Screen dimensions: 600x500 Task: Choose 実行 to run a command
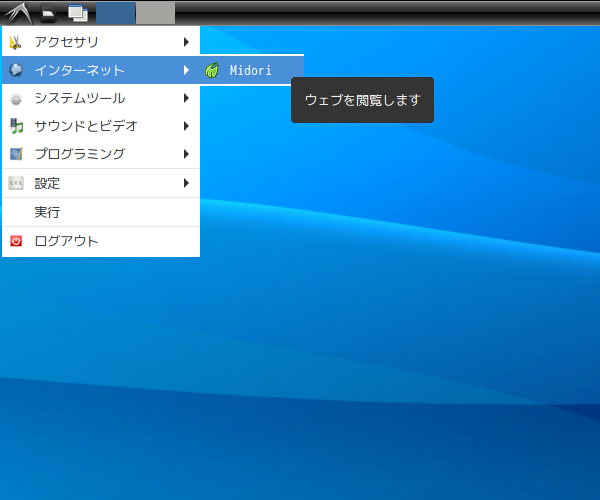[101, 212]
